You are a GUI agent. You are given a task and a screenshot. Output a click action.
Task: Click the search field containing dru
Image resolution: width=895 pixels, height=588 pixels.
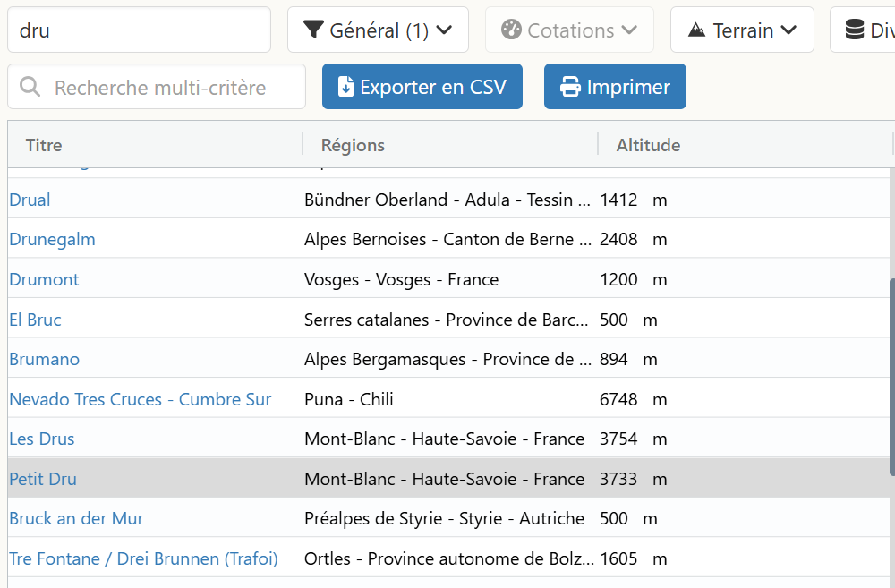tap(139, 30)
